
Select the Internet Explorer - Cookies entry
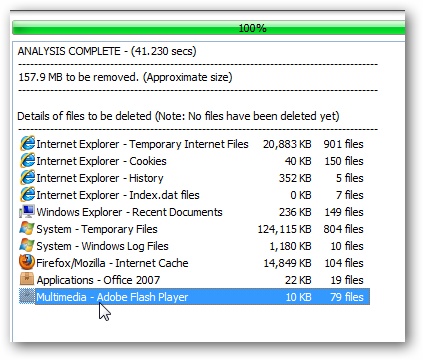pos(194,161)
